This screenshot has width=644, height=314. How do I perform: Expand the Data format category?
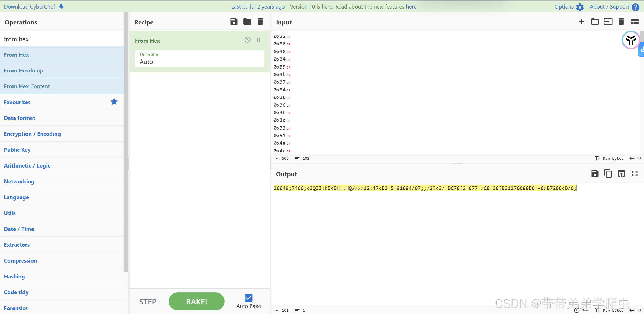(62, 118)
